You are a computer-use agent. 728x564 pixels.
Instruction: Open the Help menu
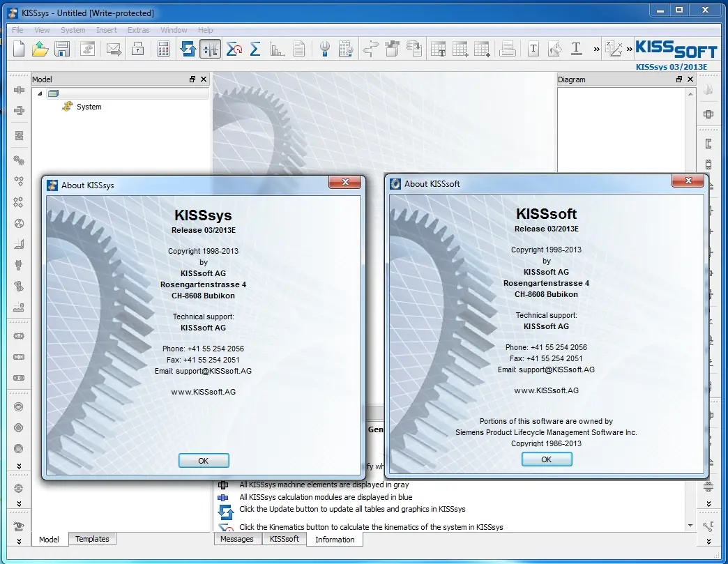tap(205, 30)
